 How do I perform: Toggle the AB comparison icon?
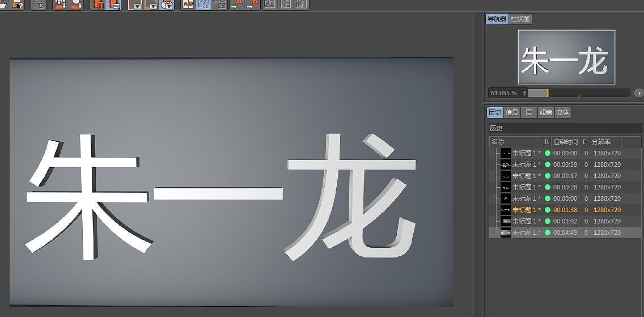[188, 5]
